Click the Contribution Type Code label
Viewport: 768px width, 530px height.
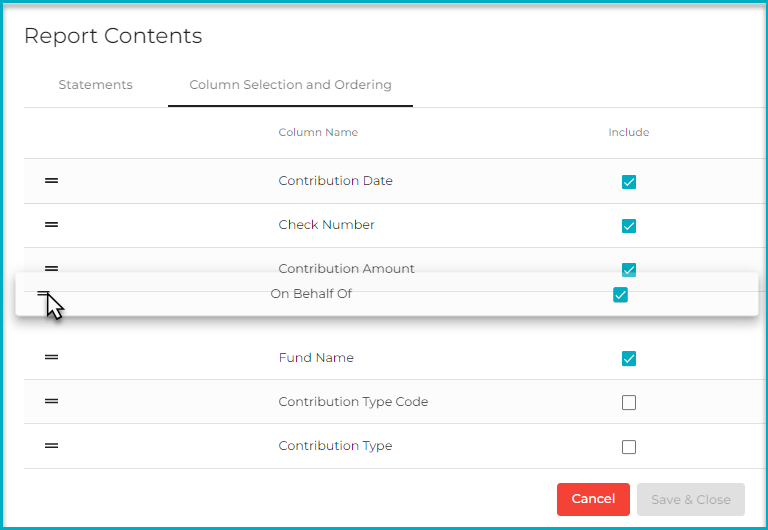tap(353, 402)
